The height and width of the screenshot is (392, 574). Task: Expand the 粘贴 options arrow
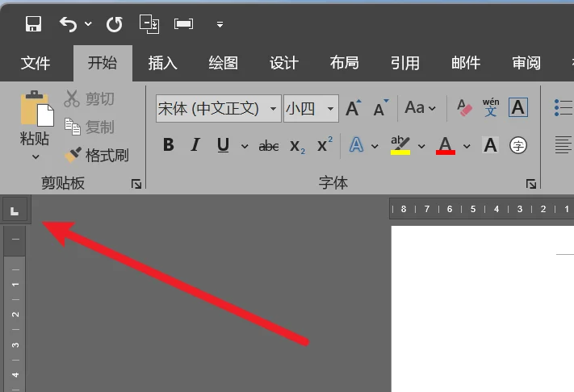coord(36,156)
